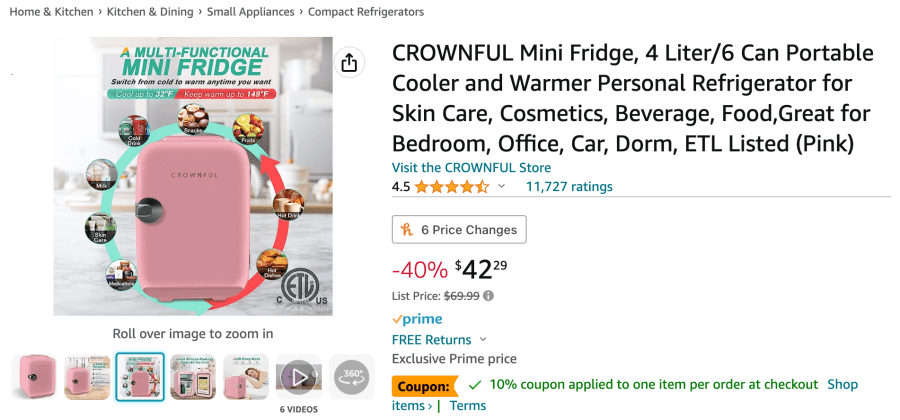Select the bedroom sleeping scene thumbnail
Viewport: 900px width, 420px height.
(x=246, y=377)
